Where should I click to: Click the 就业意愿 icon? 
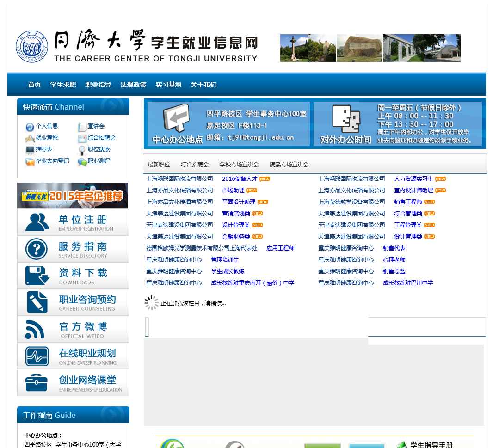coord(30,138)
